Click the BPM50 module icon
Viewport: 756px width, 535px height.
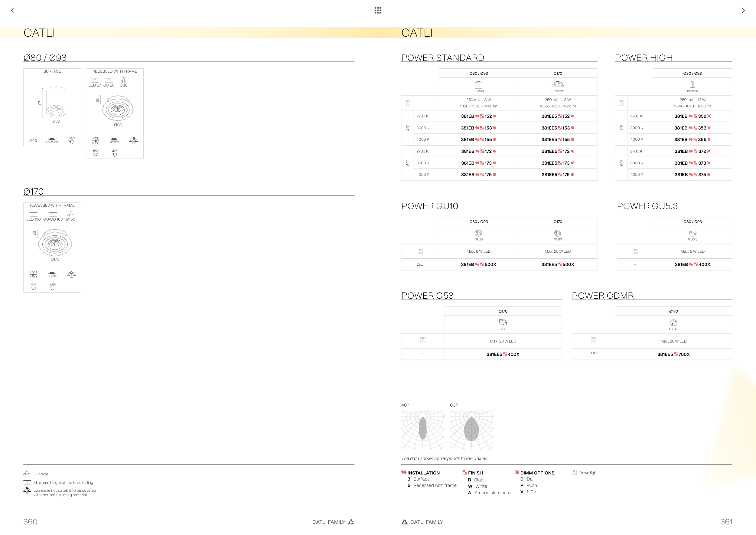pos(478,85)
